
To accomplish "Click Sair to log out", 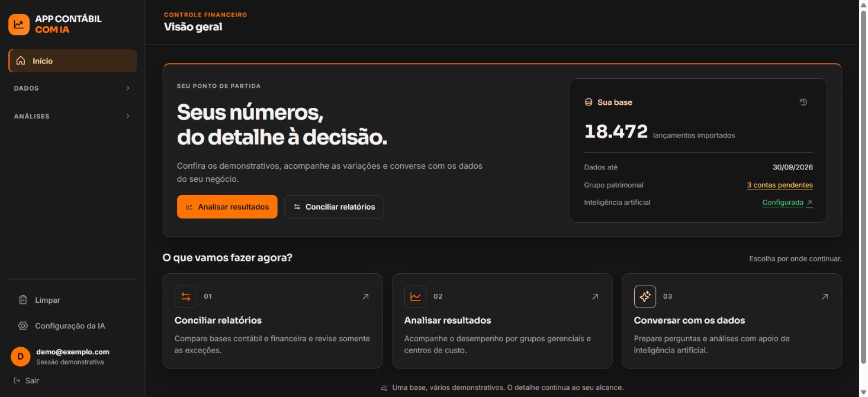I will (27, 380).
